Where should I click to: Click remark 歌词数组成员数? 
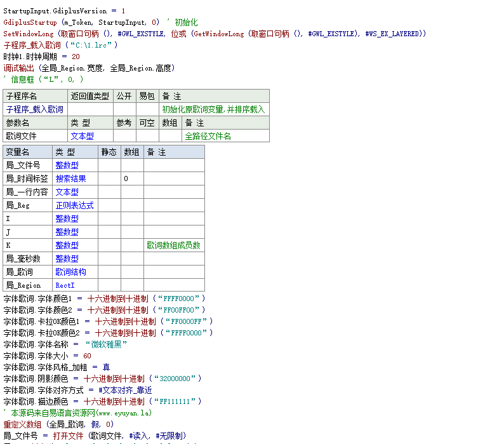pyautogui.click(x=173, y=245)
